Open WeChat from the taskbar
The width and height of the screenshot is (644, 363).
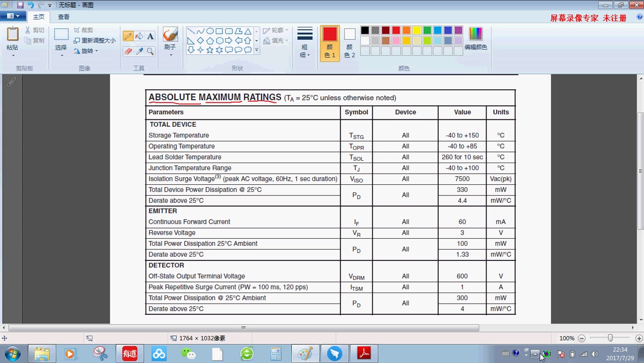(x=189, y=353)
